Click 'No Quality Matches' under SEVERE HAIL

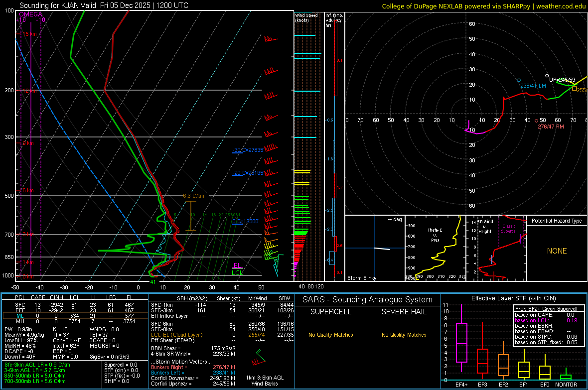(404, 335)
